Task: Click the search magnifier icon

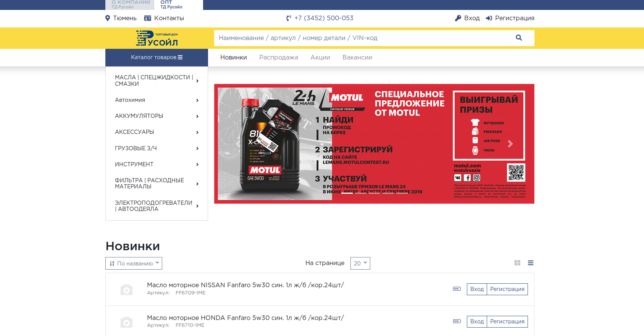Action: pos(519,38)
